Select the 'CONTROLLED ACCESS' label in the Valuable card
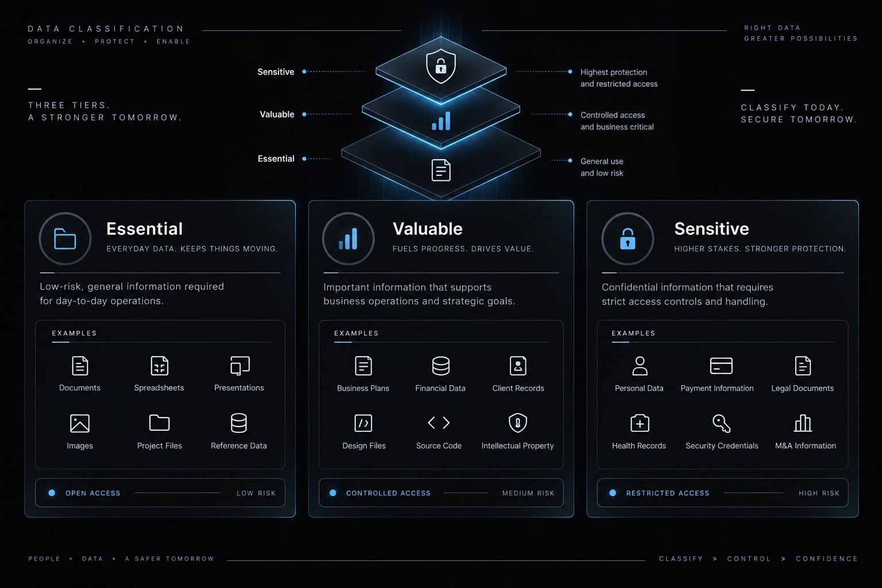 pyautogui.click(x=388, y=493)
